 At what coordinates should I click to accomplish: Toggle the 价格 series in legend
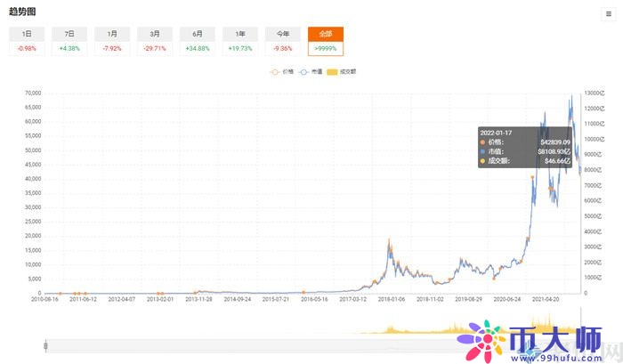tap(281, 71)
